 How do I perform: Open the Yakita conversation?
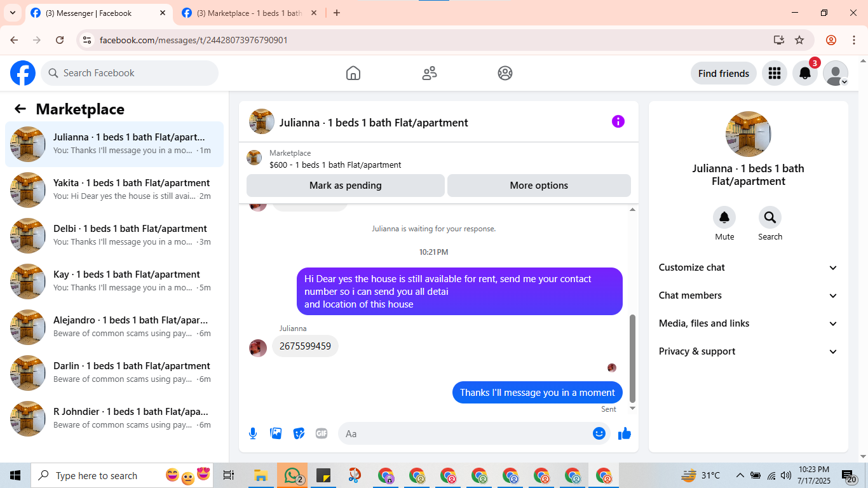pos(114,190)
